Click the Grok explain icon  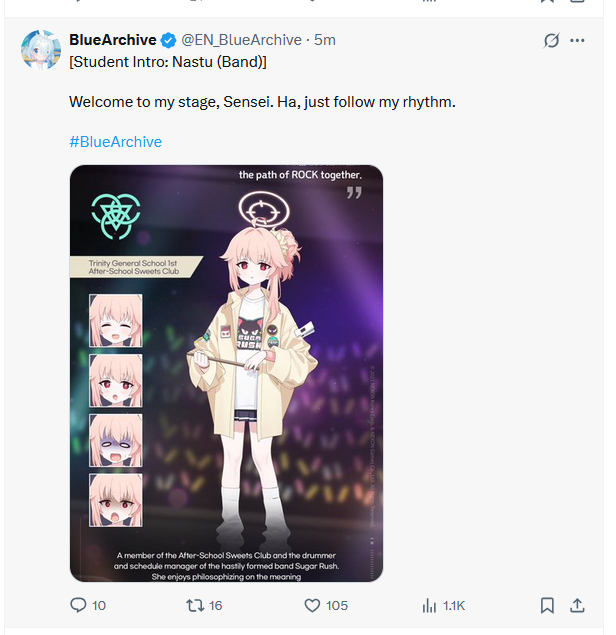point(551,40)
